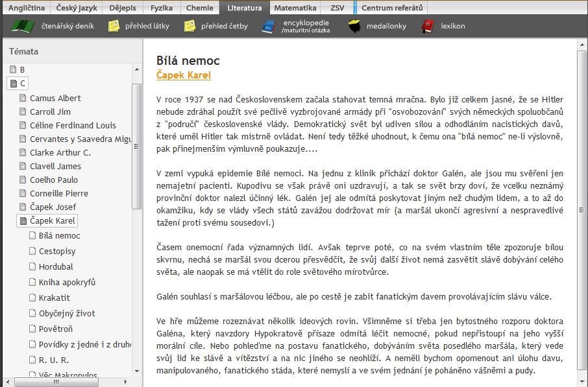Screen dimensions: 588x387
Task: Open the green book čtenářský deník icon
Action: coord(23,26)
